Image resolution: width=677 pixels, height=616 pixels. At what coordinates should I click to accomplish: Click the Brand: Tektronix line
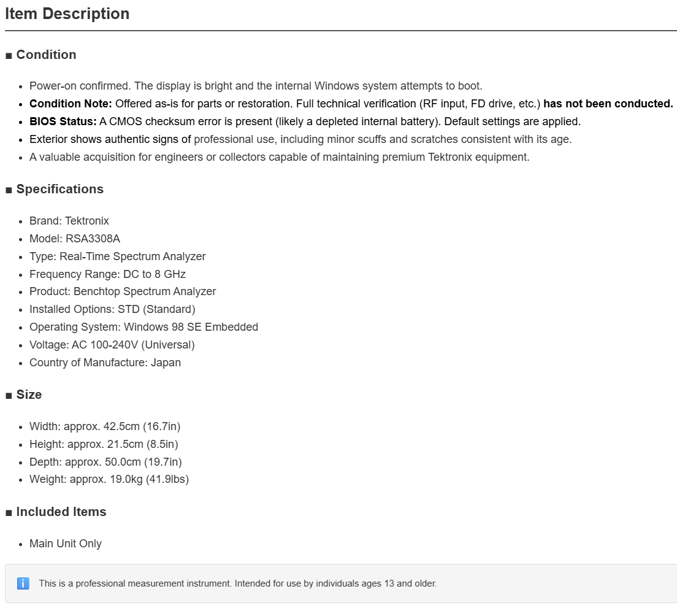coord(69,221)
